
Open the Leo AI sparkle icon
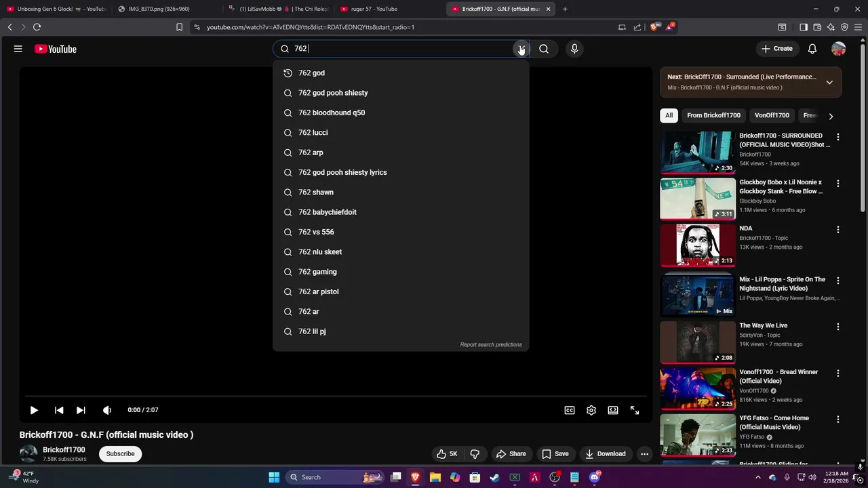click(x=831, y=27)
